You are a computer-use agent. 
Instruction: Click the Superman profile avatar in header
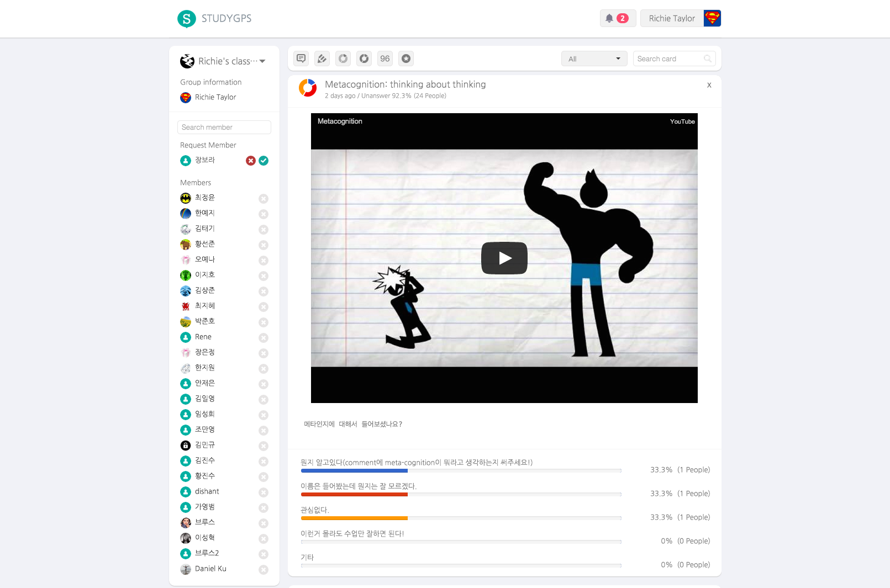(712, 18)
